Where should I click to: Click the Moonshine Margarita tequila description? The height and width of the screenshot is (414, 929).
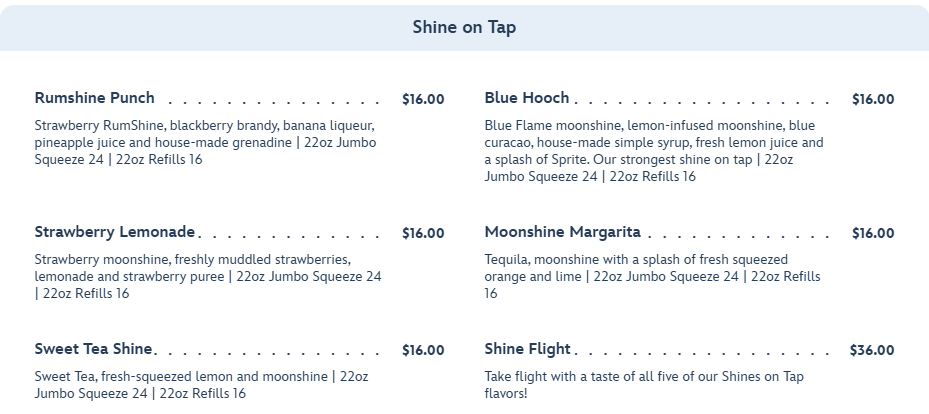(652, 276)
